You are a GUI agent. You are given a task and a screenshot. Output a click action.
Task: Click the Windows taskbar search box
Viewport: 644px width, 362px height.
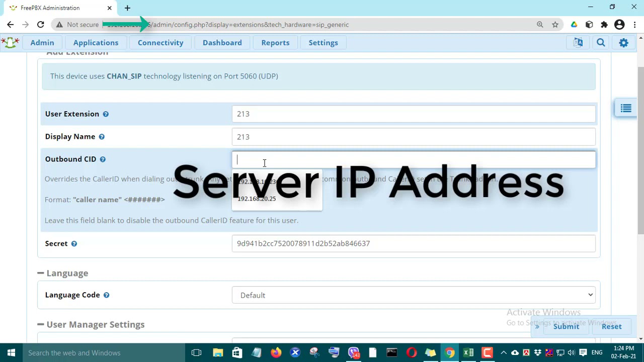click(104, 353)
